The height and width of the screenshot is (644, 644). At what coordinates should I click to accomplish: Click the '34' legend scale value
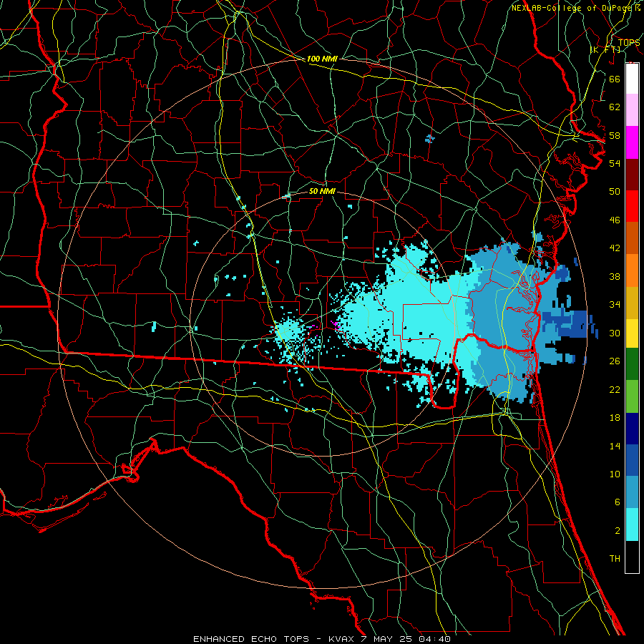(x=615, y=305)
